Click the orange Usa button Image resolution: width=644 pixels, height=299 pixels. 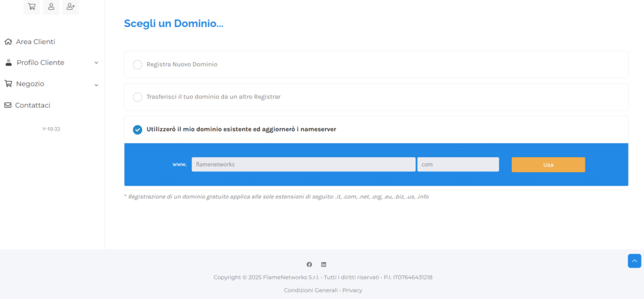(548, 165)
